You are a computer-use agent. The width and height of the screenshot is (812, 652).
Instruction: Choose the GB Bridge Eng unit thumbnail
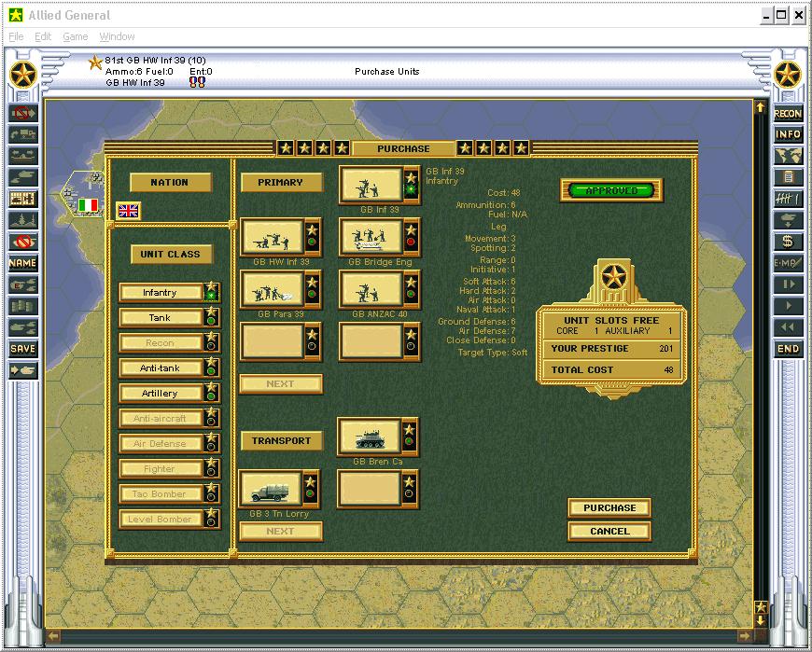click(x=371, y=238)
